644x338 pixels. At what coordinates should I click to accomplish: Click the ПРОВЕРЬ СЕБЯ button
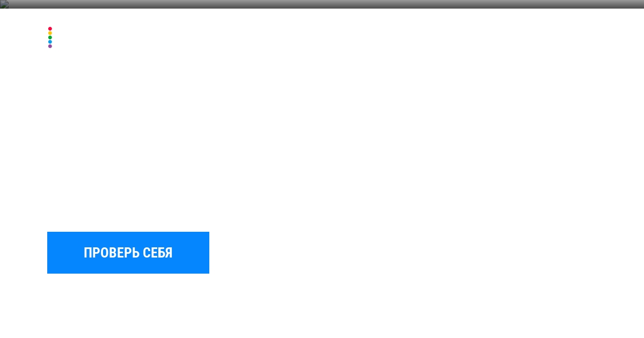point(128,253)
